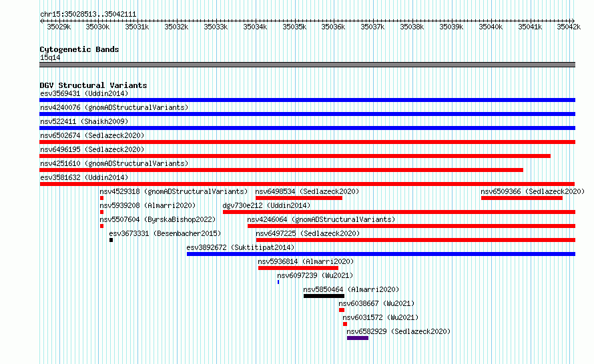Click the DGV Structural Variants track title

pos(93,85)
